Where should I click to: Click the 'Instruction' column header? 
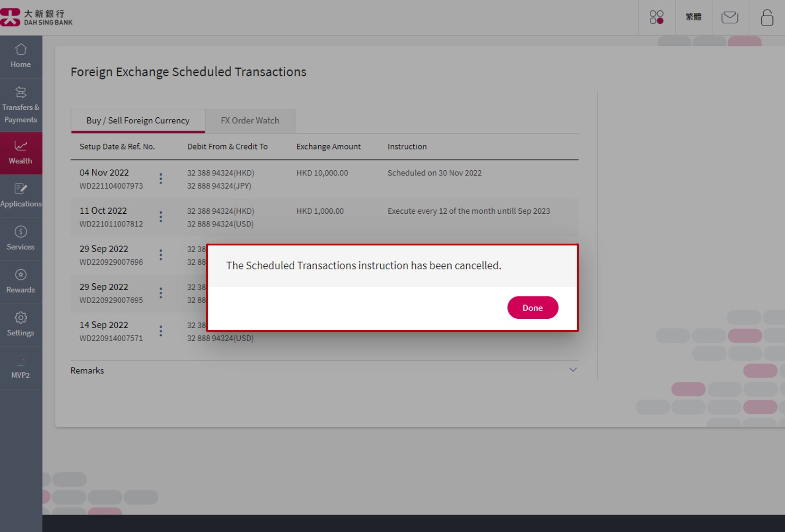tap(407, 147)
